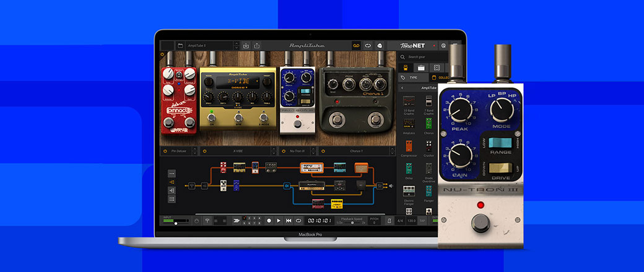Select the amp gear tab
The image size is (644, 272).
tap(421, 68)
